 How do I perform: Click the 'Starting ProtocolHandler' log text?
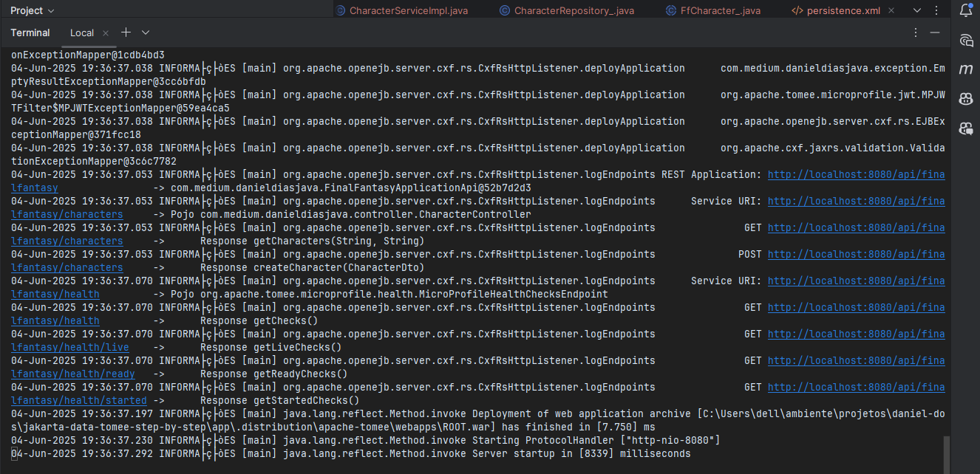coord(543,440)
